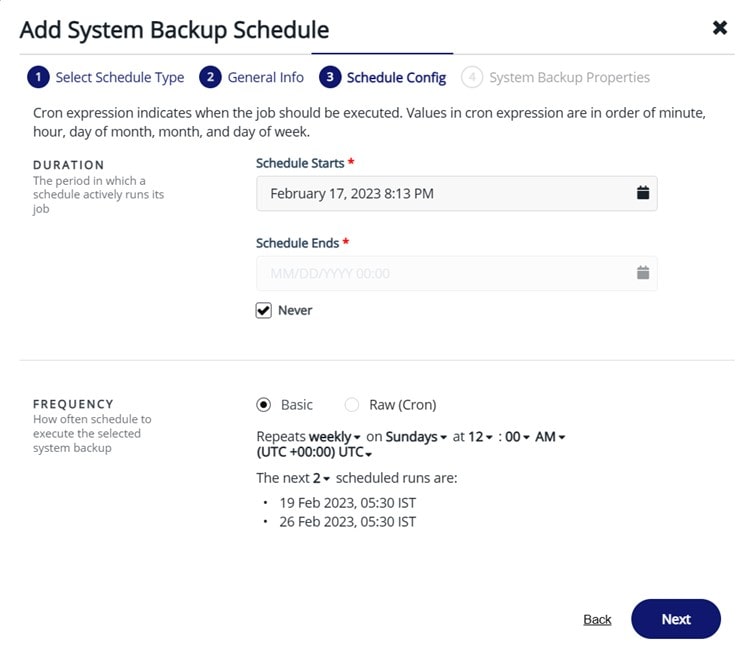Open calendar picker for Schedule Starts

(643, 193)
